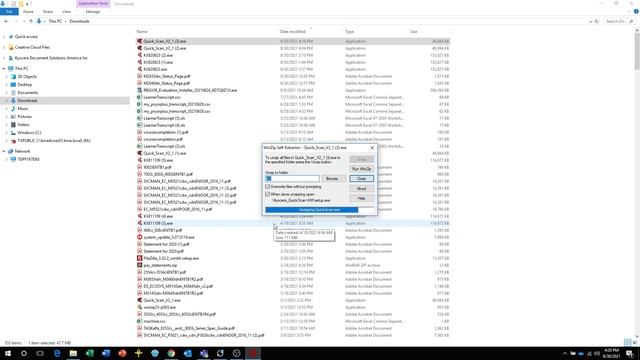Select Kyocera Document Solutions America Inc
This screenshot has width=640, height=360.
(x=51, y=58)
